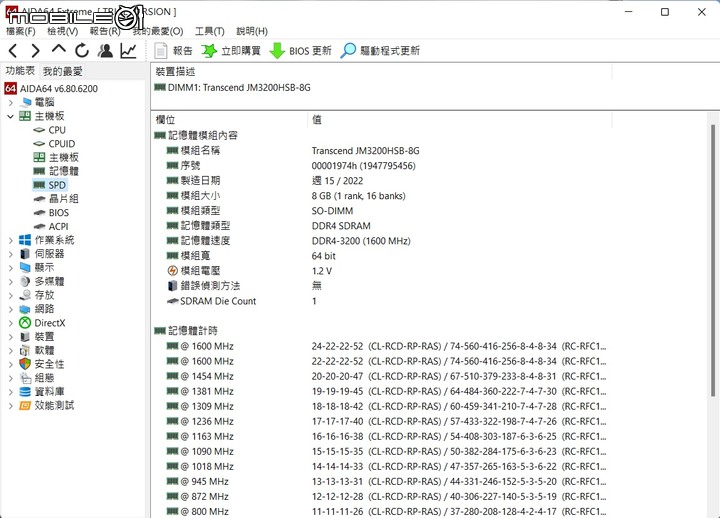
Task: Click the 立即購買 buy now button
Action: (x=231, y=51)
